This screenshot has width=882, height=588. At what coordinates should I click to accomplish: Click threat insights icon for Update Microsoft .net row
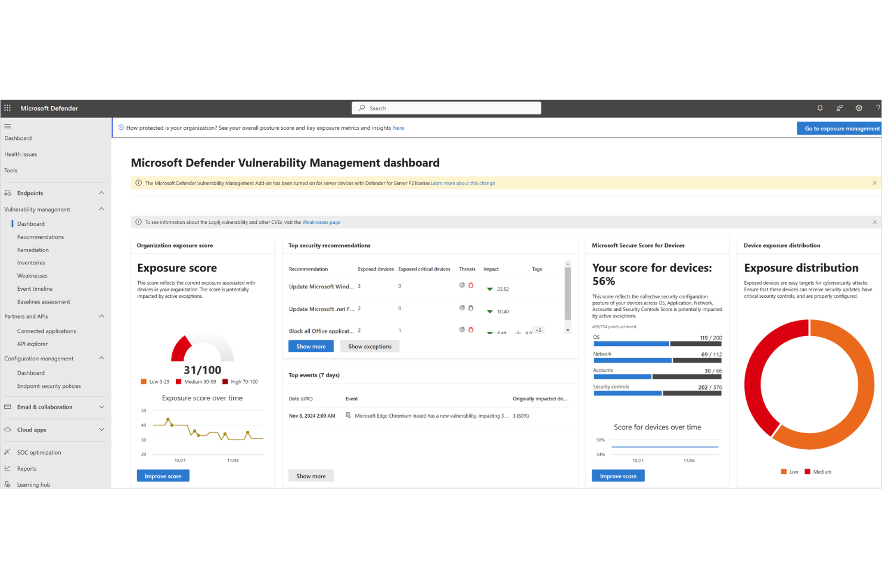tap(462, 308)
